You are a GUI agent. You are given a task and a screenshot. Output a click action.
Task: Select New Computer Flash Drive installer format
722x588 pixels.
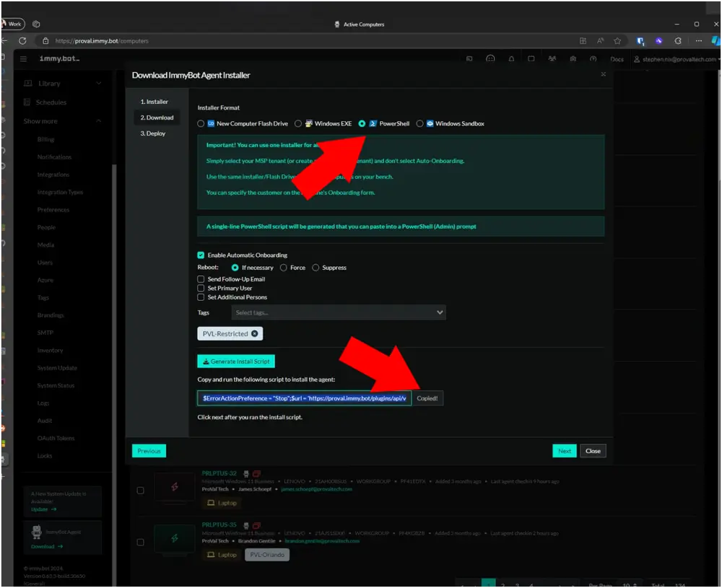click(200, 124)
